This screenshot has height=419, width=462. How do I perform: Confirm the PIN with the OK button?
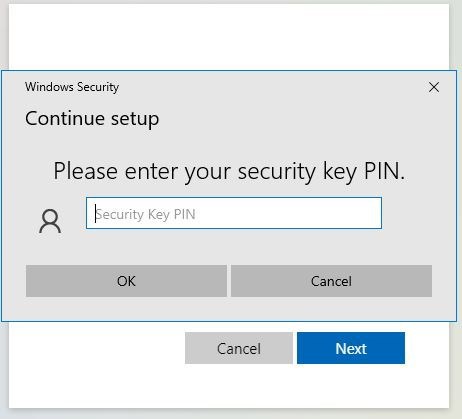pyautogui.click(x=126, y=281)
